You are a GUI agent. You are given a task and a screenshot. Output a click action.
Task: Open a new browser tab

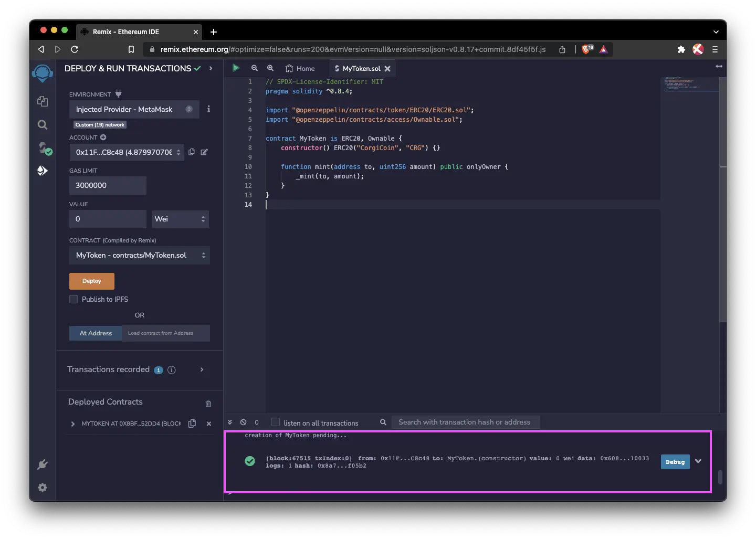tap(214, 32)
